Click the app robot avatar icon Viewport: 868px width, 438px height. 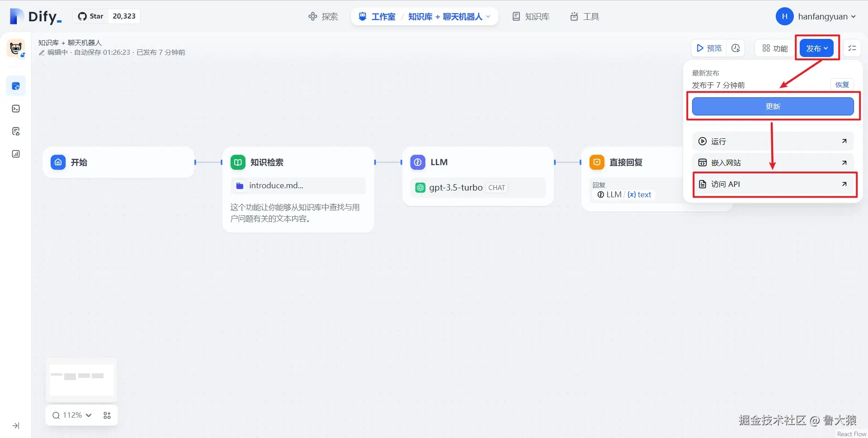click(x=16, y=48)
